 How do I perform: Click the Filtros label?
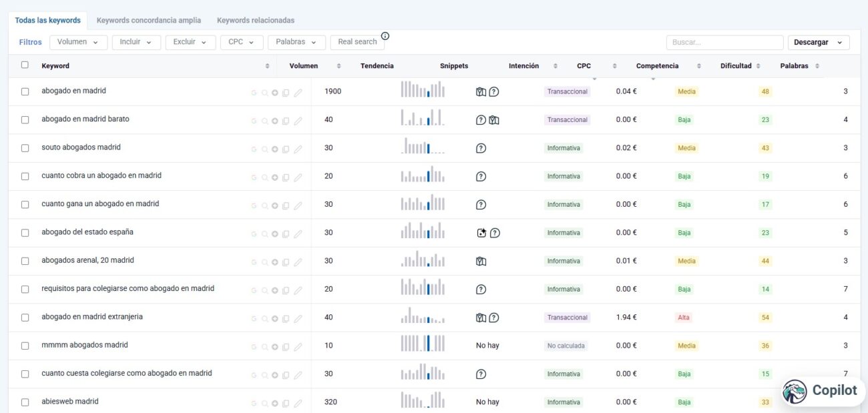(30, 42)
